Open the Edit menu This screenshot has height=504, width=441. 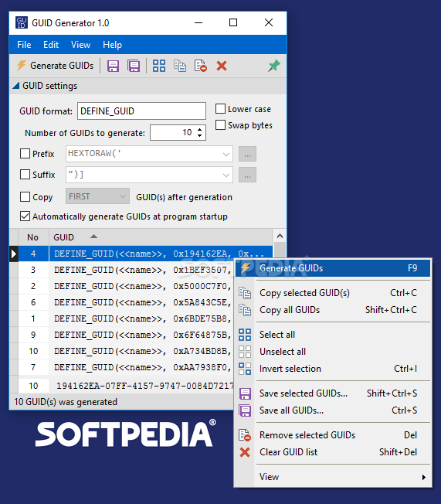coord(51,45)
